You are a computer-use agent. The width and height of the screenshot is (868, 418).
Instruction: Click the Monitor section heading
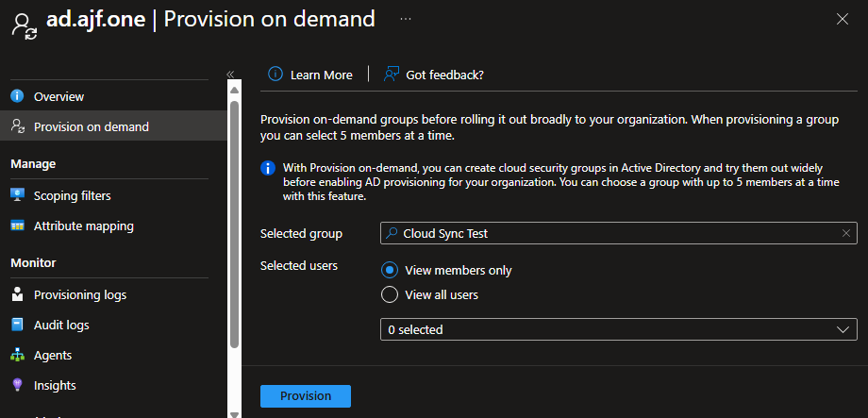33,262
